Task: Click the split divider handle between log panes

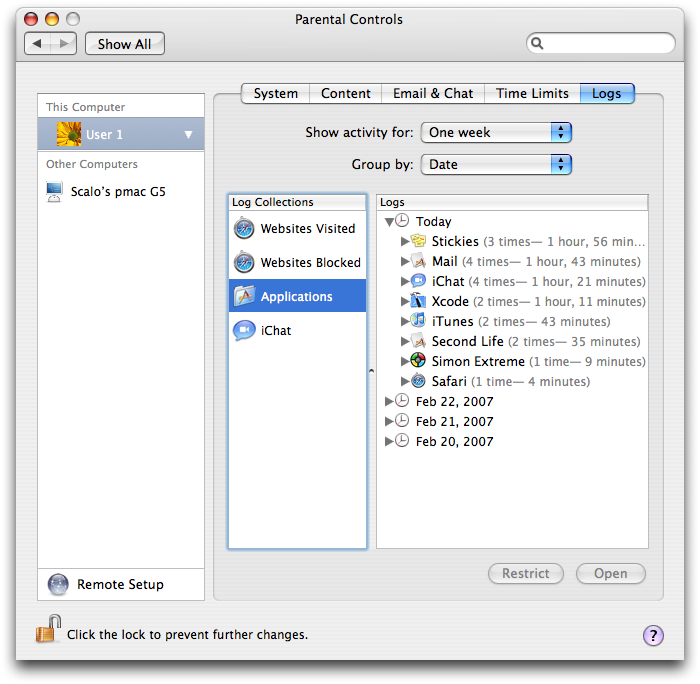Action: click(x=371, y=371)
